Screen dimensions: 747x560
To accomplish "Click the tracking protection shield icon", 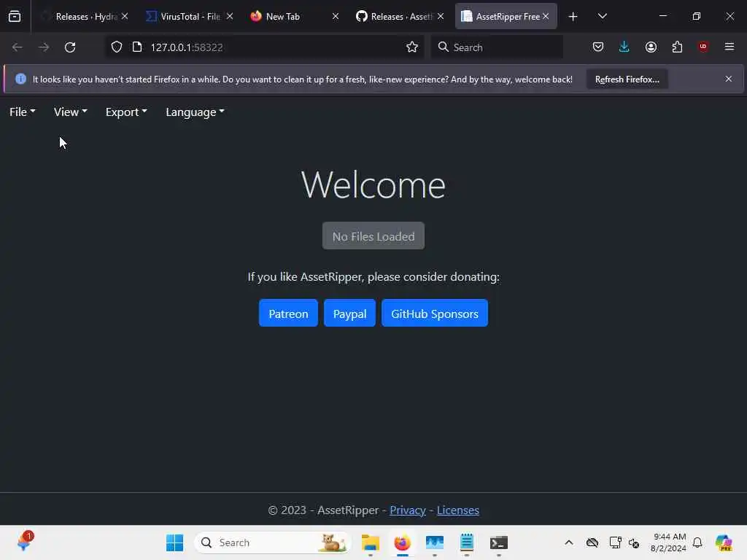I will click(x=117, y=47).
